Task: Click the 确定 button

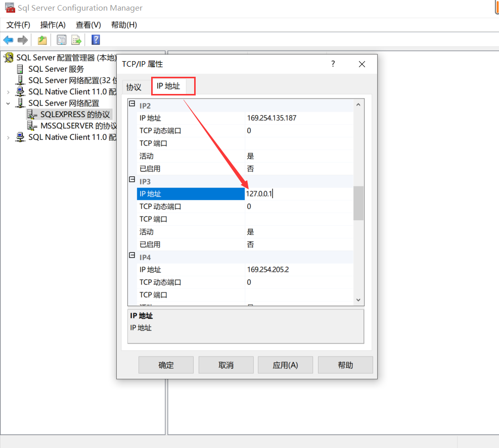Action: [166, 365]
